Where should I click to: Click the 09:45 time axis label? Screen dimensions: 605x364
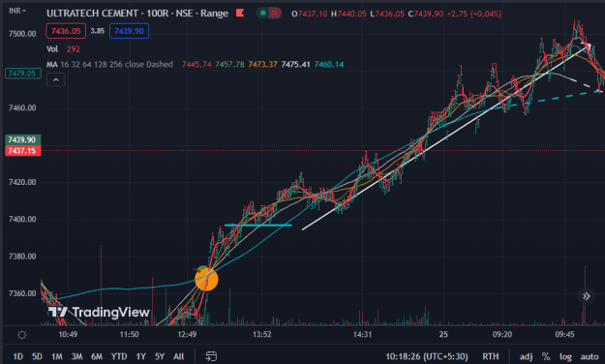[564, 334]
